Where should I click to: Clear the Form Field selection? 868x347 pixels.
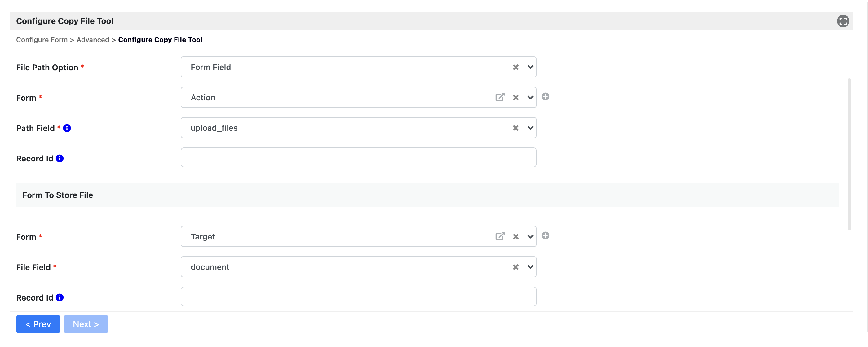tap(516, 67)
